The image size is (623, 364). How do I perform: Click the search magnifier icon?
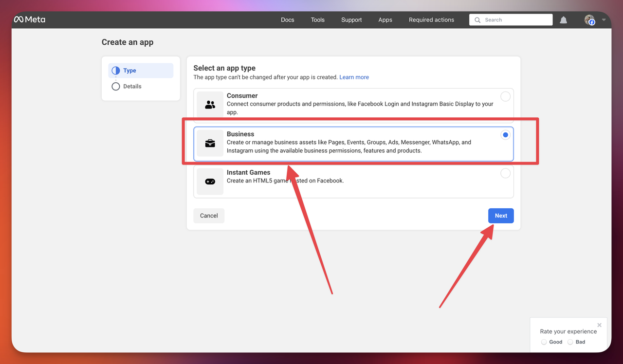tap(478, 20)
